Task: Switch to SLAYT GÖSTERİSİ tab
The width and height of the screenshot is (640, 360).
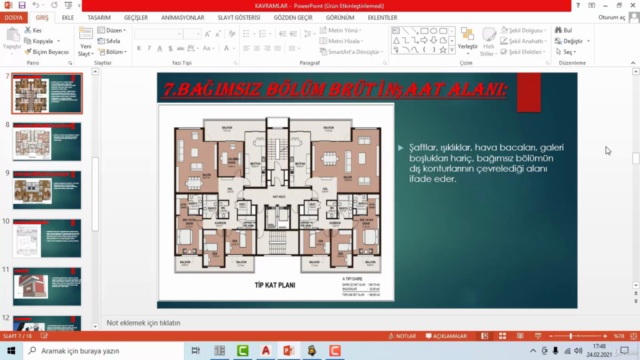Action: point(239,18)
